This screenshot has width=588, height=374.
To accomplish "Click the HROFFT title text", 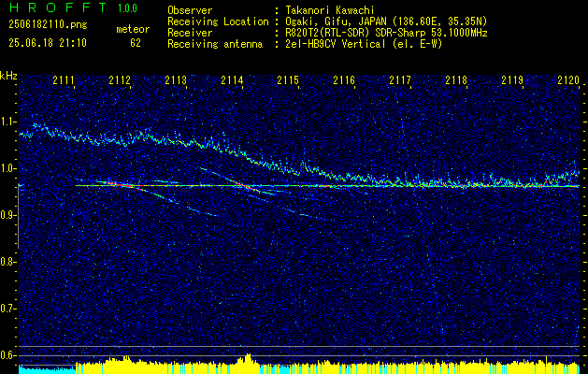I will tap(58, 7).
